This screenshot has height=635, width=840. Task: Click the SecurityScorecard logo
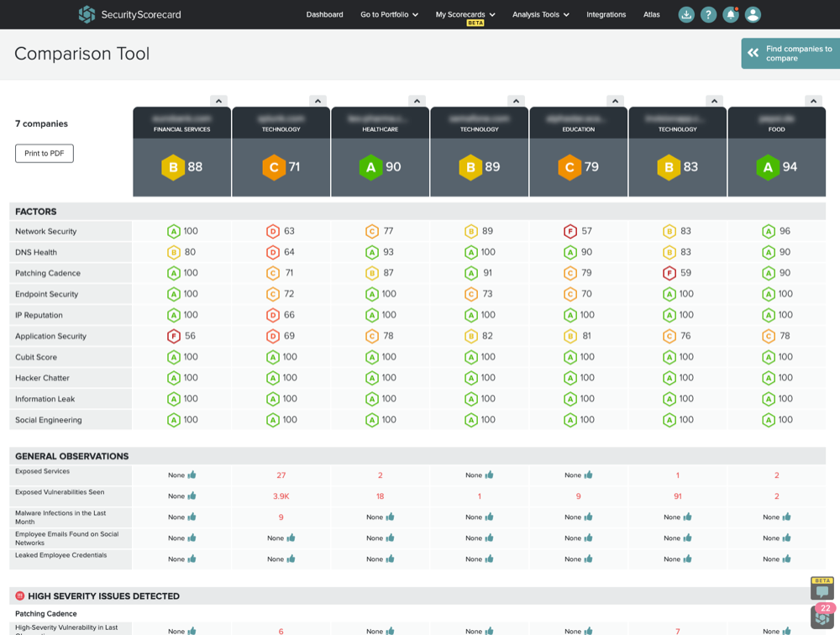129,14
